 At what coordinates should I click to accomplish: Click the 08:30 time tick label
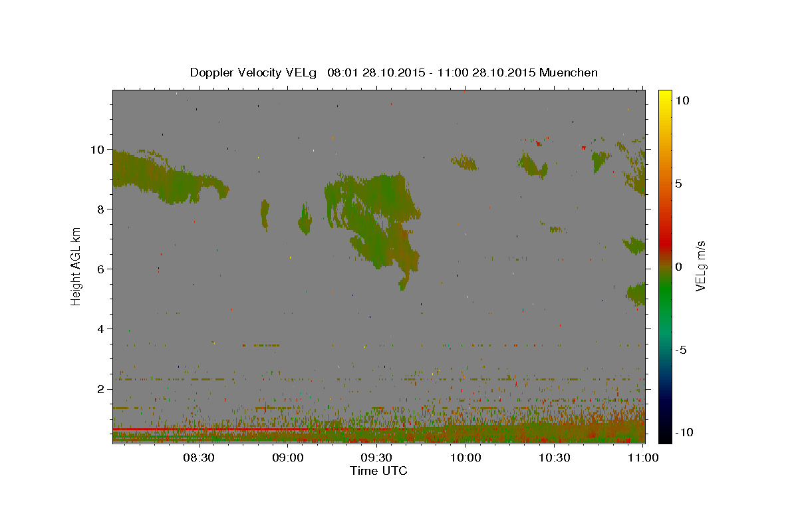point(198,458)
